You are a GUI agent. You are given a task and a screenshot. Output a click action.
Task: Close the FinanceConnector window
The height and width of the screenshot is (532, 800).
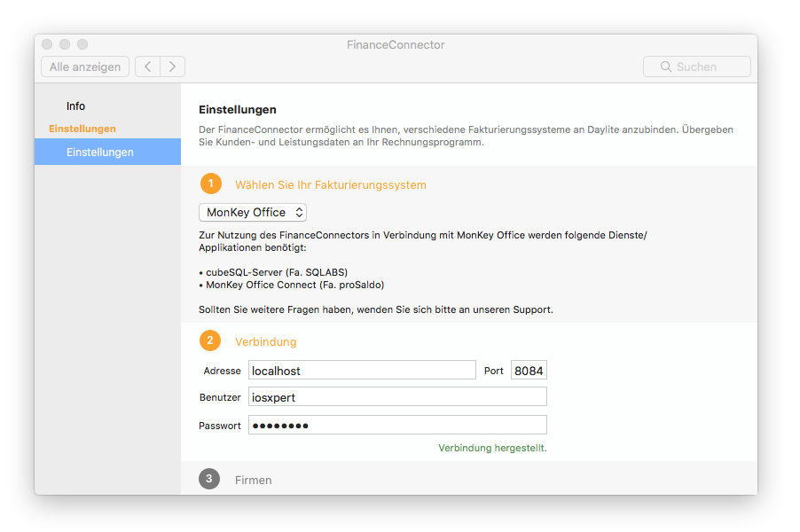47,44
